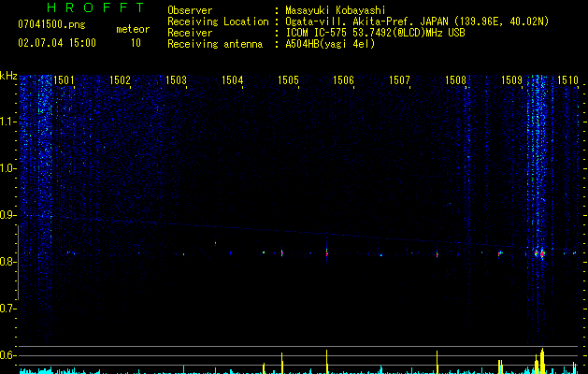Click the 1506 time marker

tap(343, 80)
